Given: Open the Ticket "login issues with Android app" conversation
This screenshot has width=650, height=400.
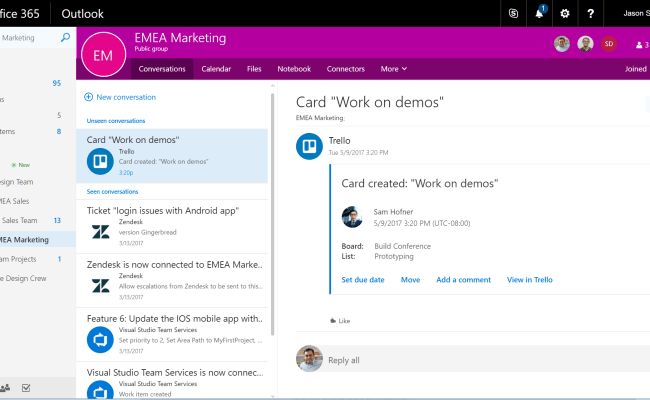Looking at the screenshot, I should [x=172, y=226].
